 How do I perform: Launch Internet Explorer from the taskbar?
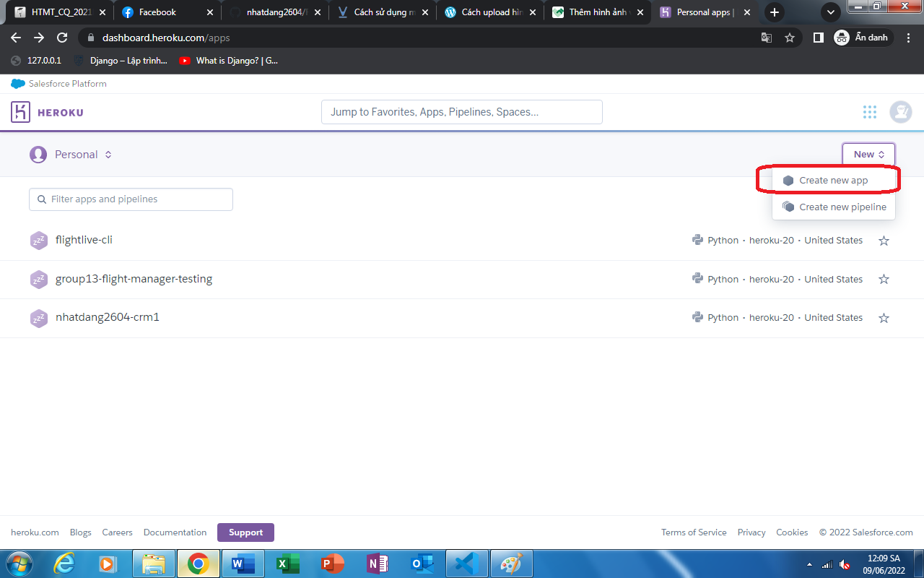pyautogui.click(x=64, y=564)
